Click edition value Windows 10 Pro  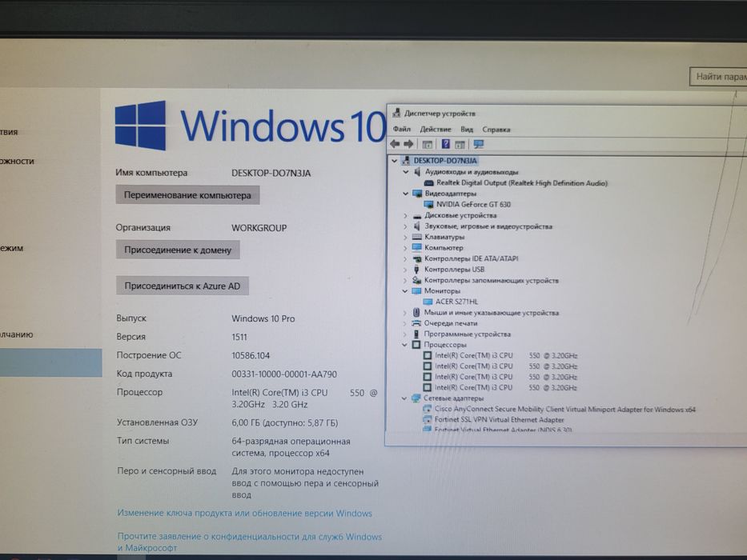pos(263,318)
